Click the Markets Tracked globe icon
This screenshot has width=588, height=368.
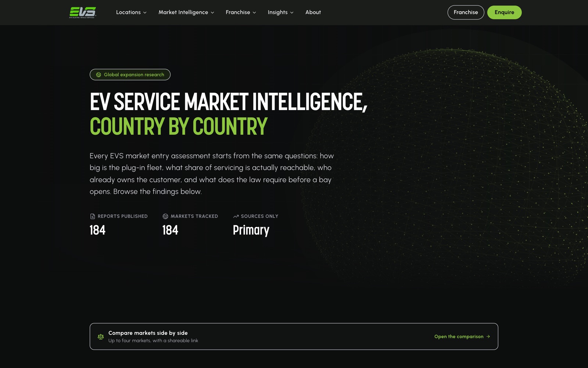pos(165,216)
